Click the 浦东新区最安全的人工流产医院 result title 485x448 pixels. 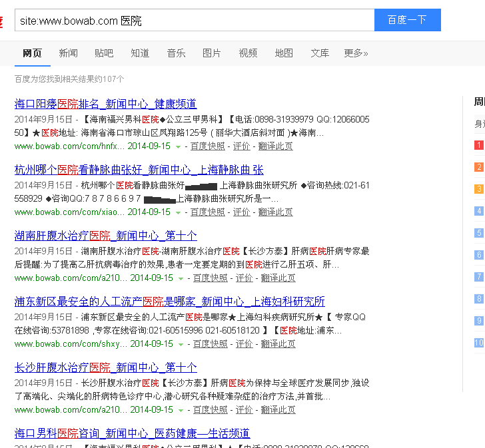tap(169, 302)
